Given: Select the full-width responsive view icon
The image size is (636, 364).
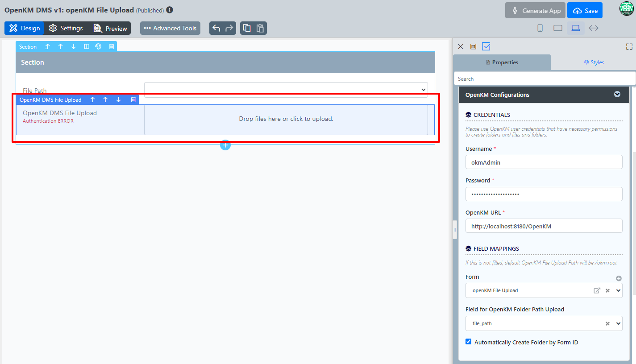Looking at the screenshot, I should (x=594, y=28).
